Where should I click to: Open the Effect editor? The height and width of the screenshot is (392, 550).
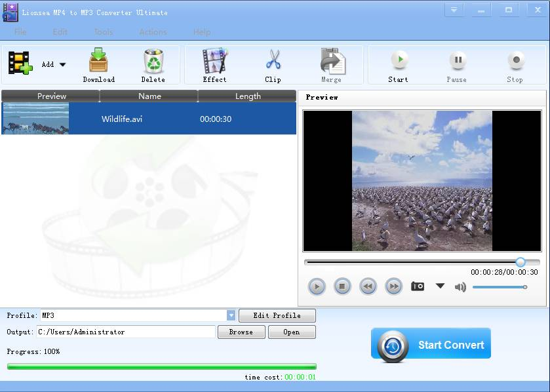(x=214, y=65)
